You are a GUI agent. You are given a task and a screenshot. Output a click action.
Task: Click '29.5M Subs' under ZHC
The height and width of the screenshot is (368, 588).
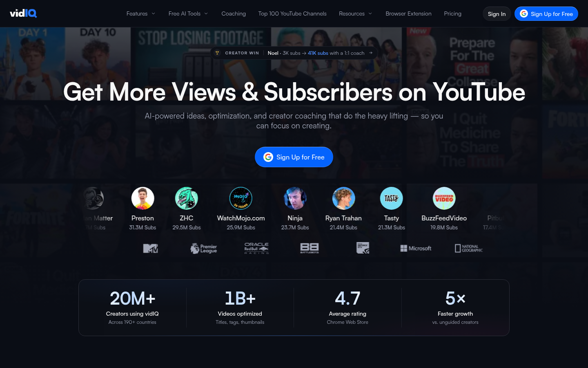187,227
